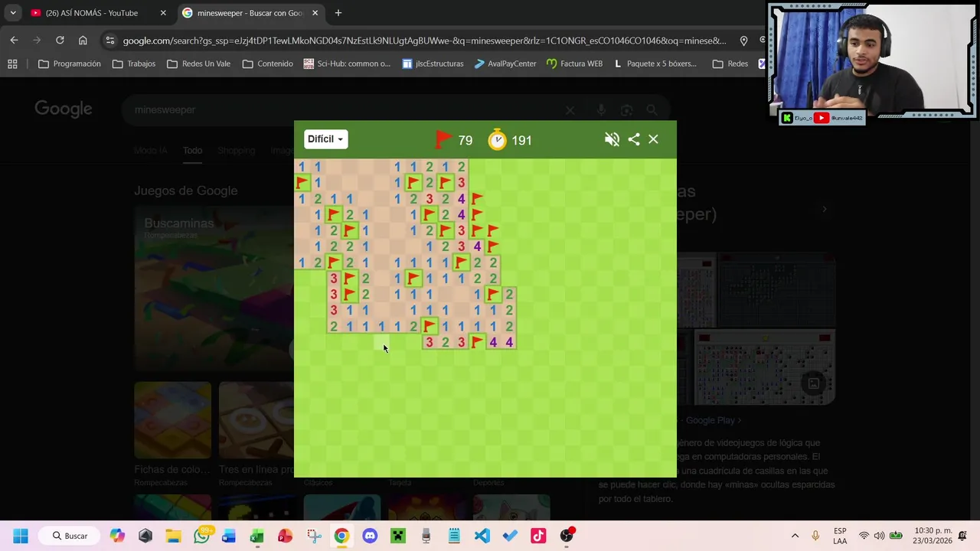Open the volume control in system tray
980x551 pixels.
click(x=879, y=536)
